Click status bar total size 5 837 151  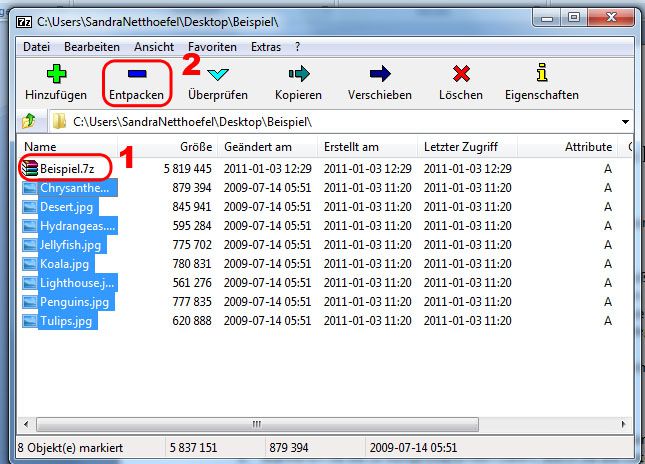(x=193, y=448)
